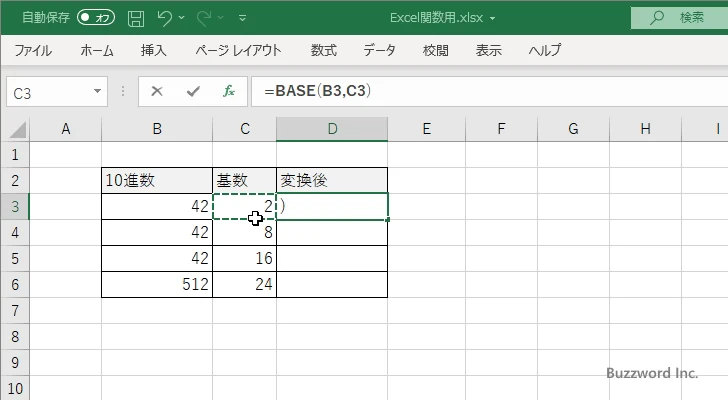Image resolution: width=728 pixels, height=400 pixels.
Task: Click the magnifier search icon
Action: pyautogui.click(x=656, y=18)
